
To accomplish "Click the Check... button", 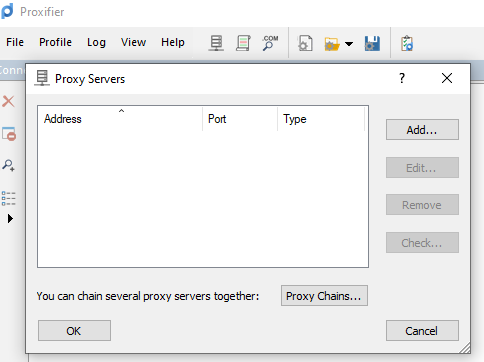I will tap(422, 243).
